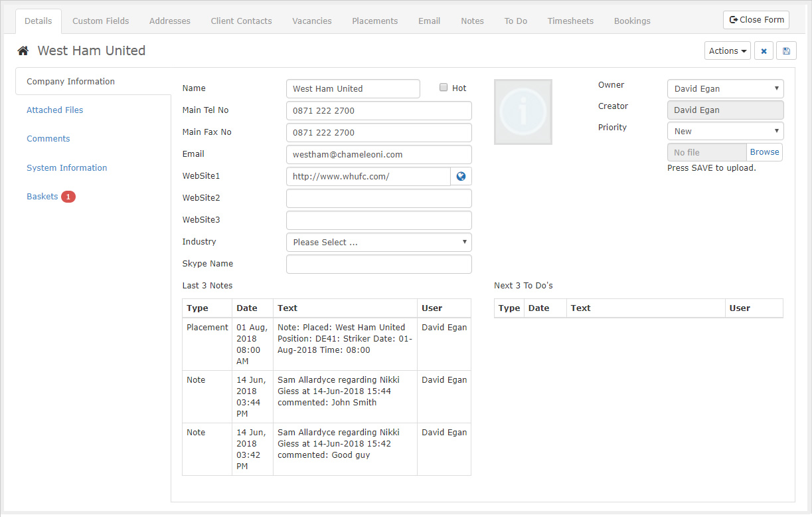This screenshot has height=517, width=812.
Task: Click the company logo placeholder image
Action: coord(523,112)
